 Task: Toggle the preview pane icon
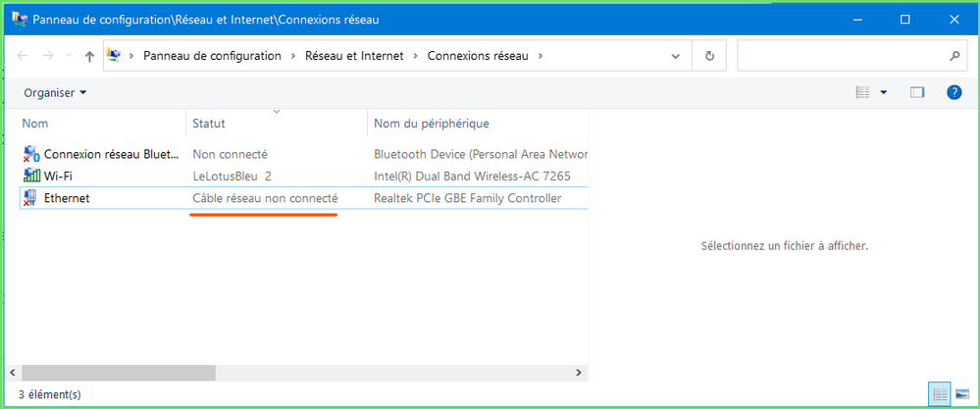click(917, 92)
